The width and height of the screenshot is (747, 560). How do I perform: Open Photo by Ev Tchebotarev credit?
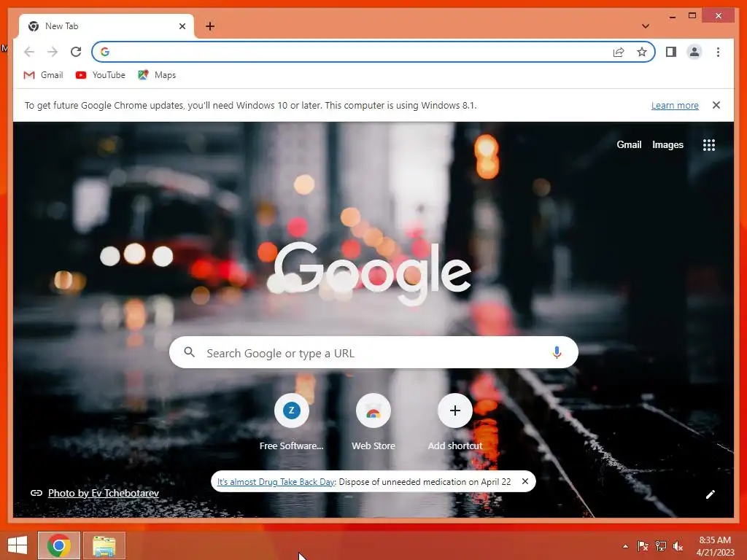click(x=104, y=494)
